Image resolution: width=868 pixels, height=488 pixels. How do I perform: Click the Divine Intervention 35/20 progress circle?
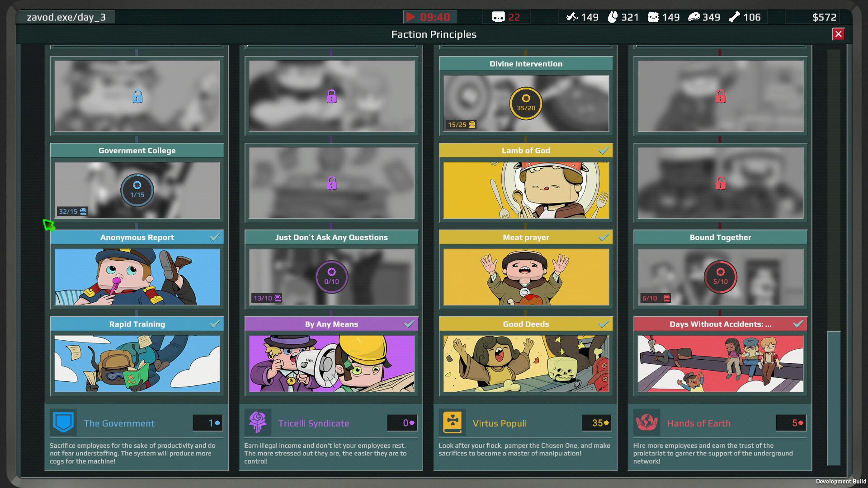526,103
